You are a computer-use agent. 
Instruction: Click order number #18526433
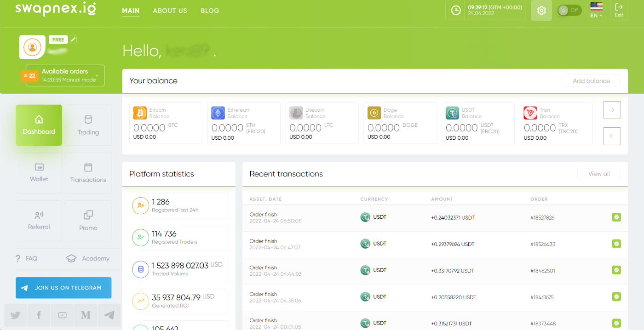pyautogui.click(x=543, y=245)
